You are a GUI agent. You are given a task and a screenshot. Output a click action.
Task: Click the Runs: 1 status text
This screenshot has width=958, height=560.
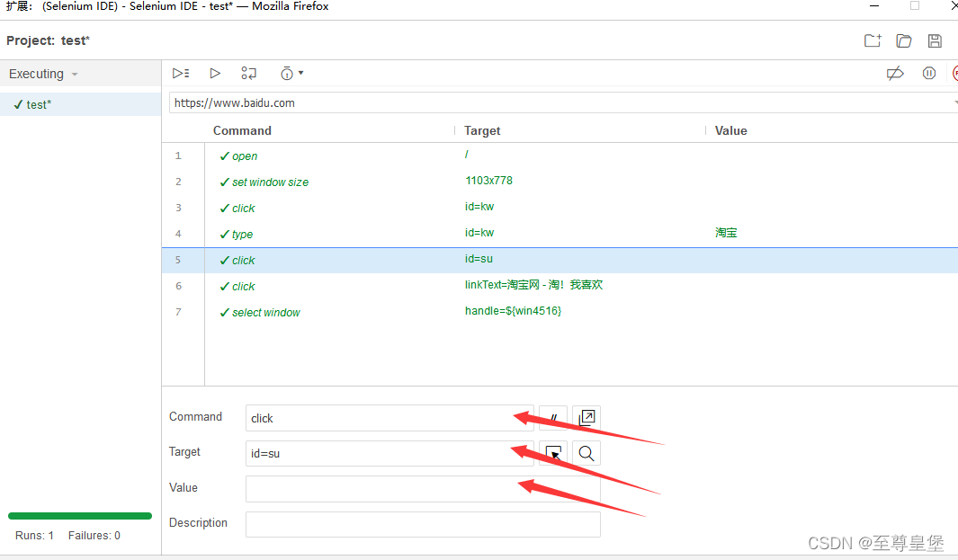(34, 536)
